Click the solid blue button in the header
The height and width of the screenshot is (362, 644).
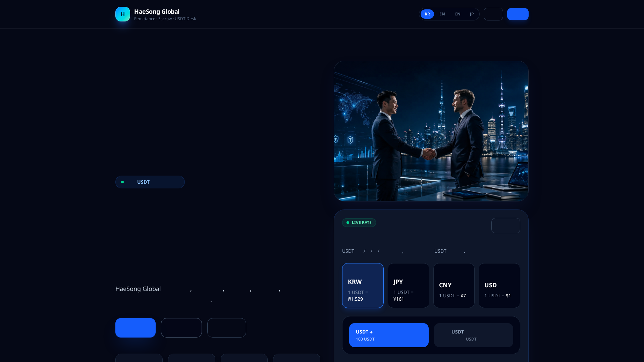tap(518, 14)
